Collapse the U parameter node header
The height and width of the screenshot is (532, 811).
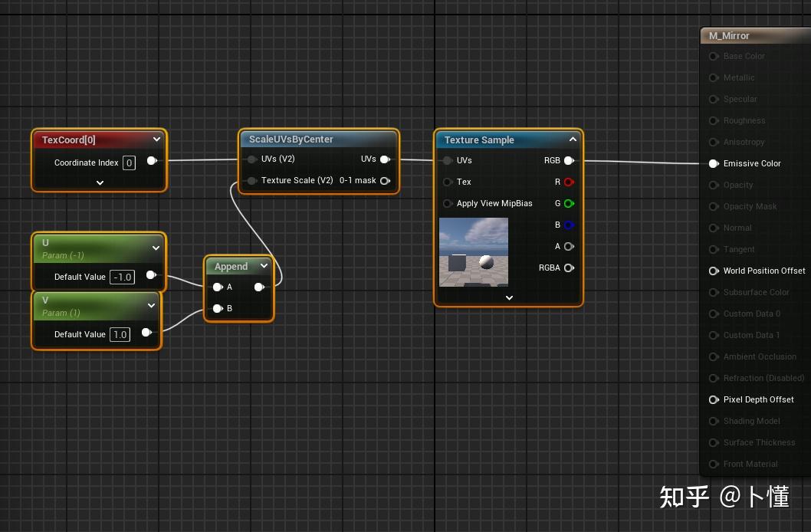[x=156, y=248]
